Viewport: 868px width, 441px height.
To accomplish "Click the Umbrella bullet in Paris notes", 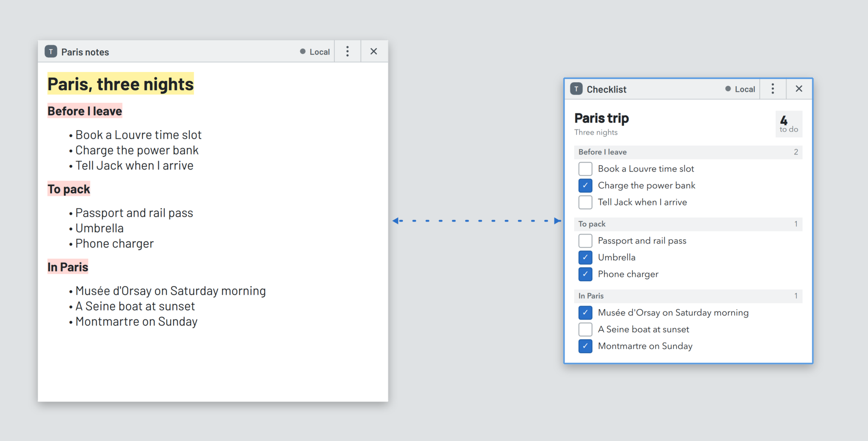I will (99, 228).
